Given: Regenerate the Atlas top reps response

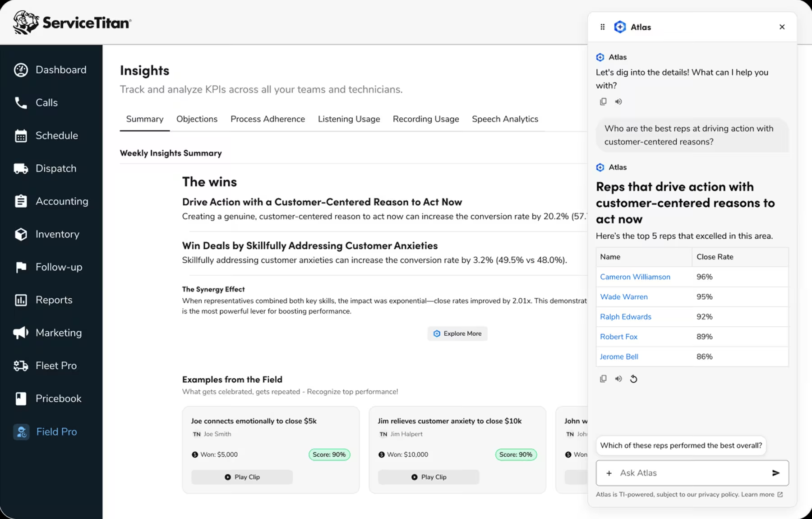Looking at the screenshot, I should [634, 379].
